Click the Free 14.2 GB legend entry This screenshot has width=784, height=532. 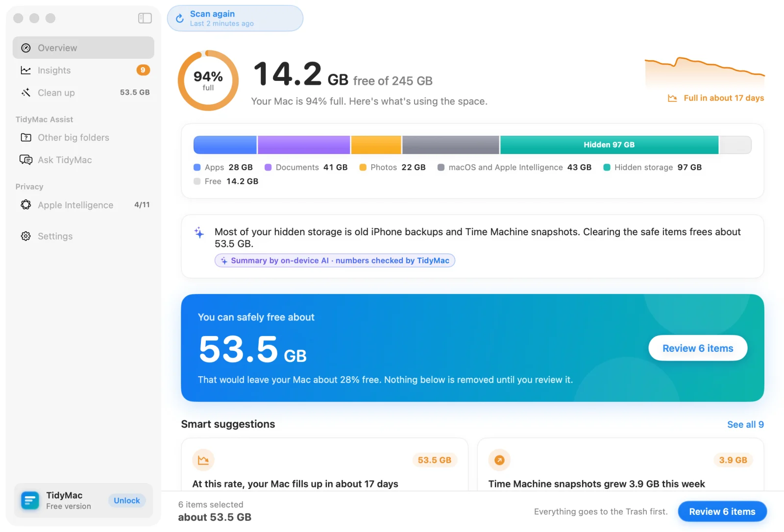tap(226, 181)
